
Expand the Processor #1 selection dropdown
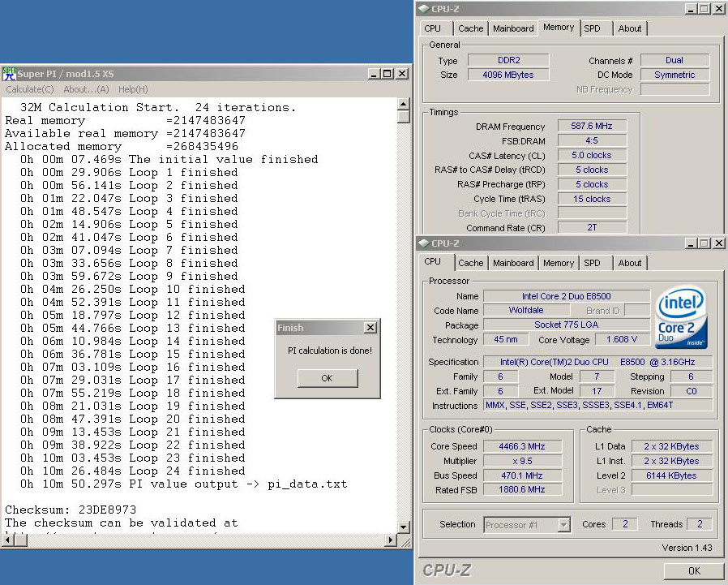pos(563,525)
